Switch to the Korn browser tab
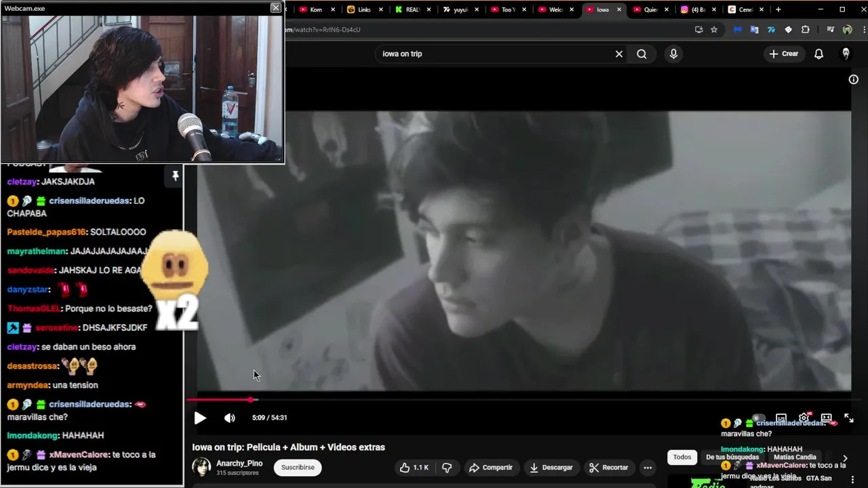 pyautogui.click(x=315, y=9)
